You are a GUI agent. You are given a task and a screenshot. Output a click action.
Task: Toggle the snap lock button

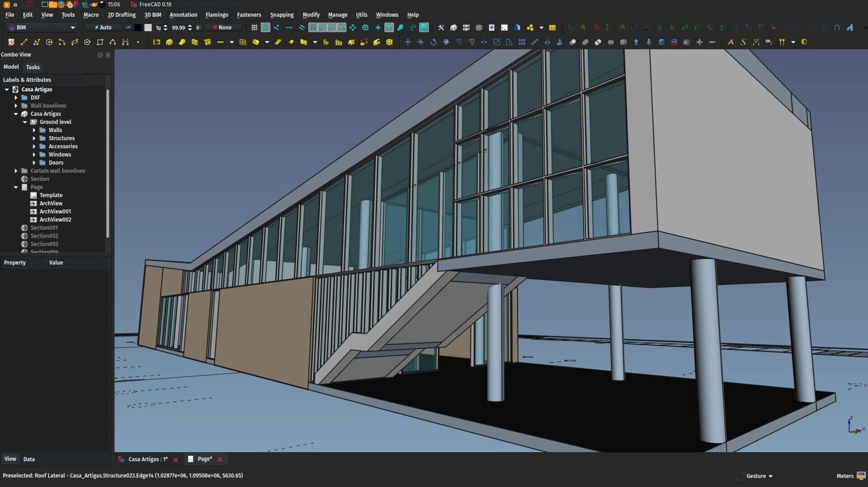point(265,28)
